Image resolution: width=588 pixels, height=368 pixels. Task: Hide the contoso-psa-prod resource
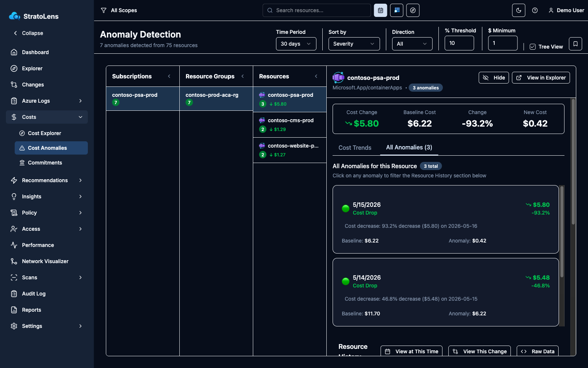click(494, 78)
